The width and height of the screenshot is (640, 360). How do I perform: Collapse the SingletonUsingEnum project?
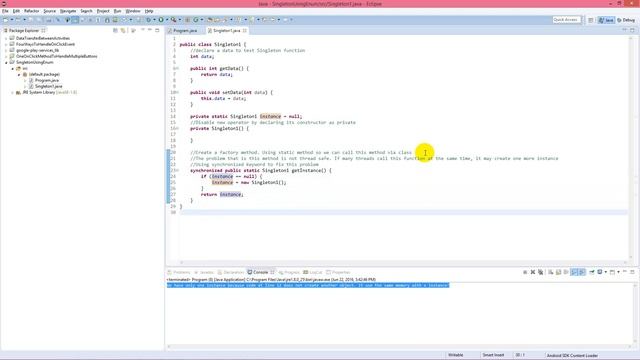[6, 62]
